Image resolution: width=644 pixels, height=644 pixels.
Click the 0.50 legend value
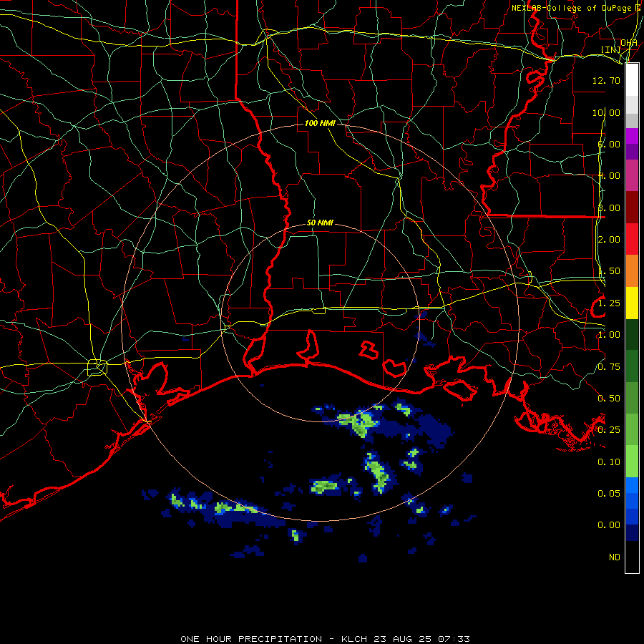pyautogui.click(x=609, y=399)
